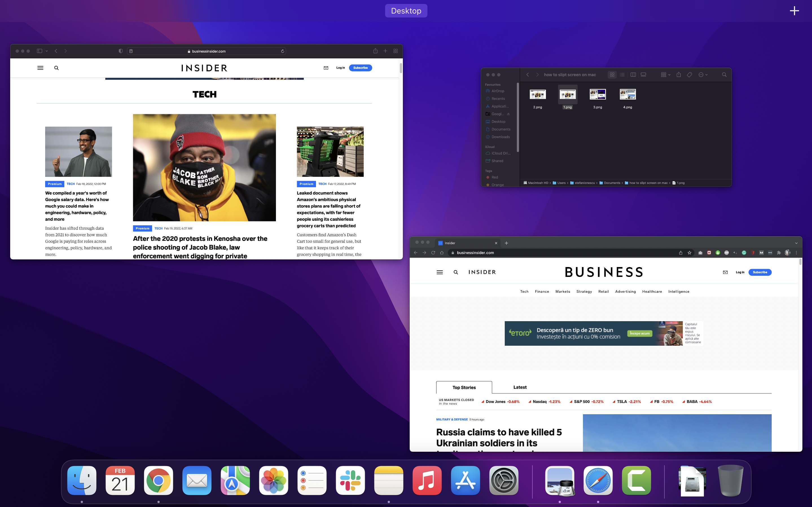Open App Store from dock
The width and height of the screenshot is (812, 507).
click(466, 481)
